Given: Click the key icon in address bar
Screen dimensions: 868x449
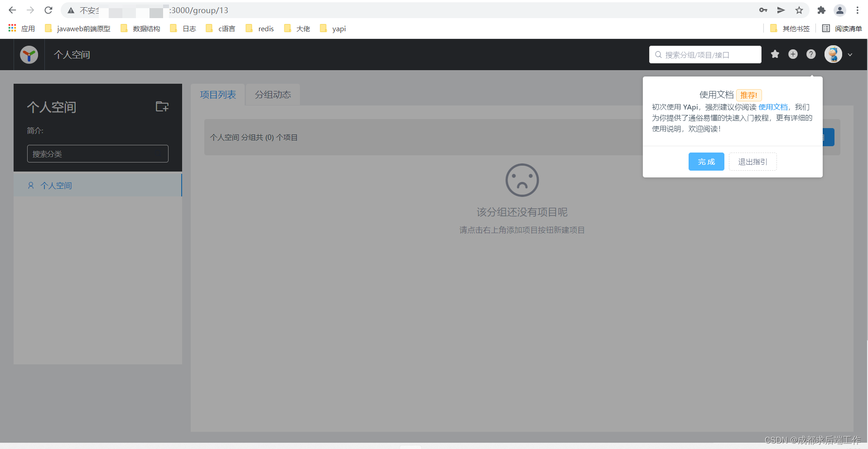Looking at the screenshot, I should pos(763,10).
